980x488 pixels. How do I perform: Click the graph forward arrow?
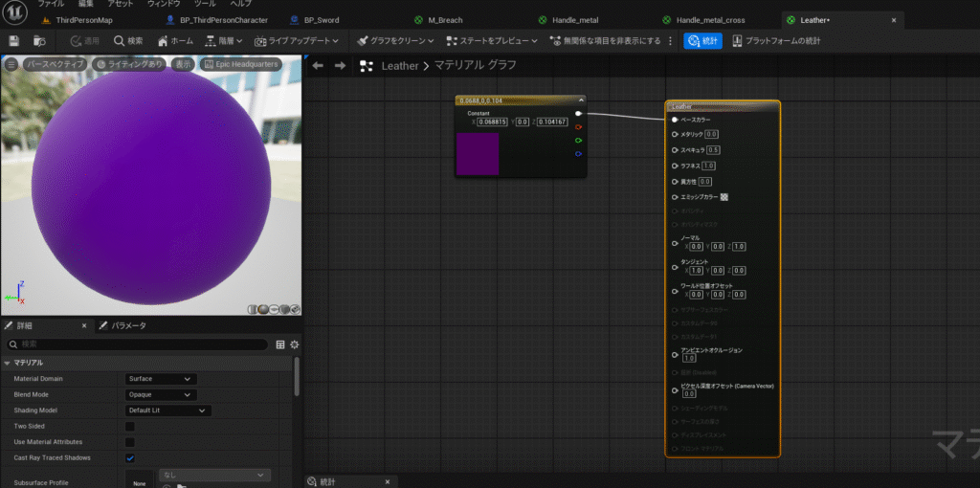340,66
